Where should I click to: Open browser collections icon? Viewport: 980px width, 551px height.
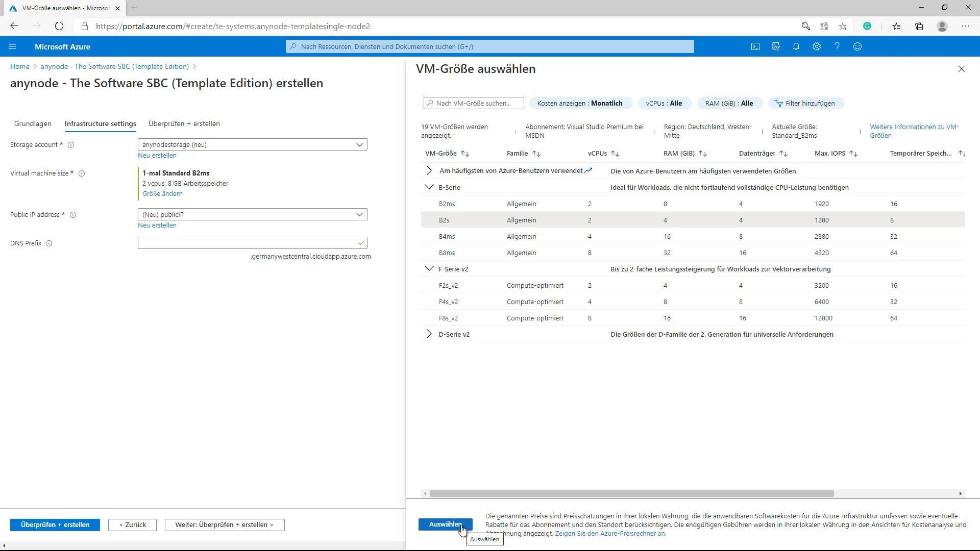point(919,26)
